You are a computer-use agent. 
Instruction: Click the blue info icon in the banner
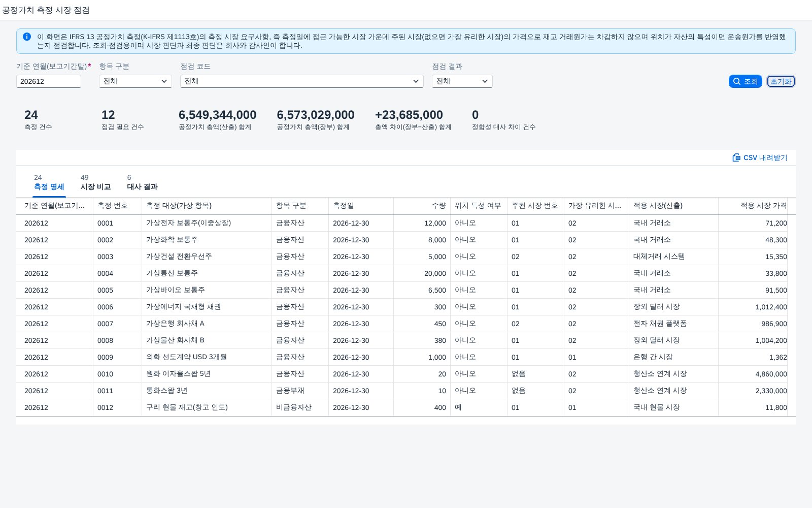[27, 37]
